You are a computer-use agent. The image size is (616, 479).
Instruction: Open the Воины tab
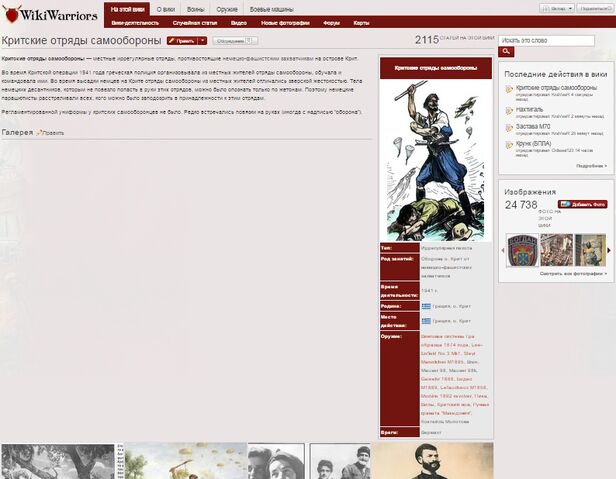pos(196,9)
